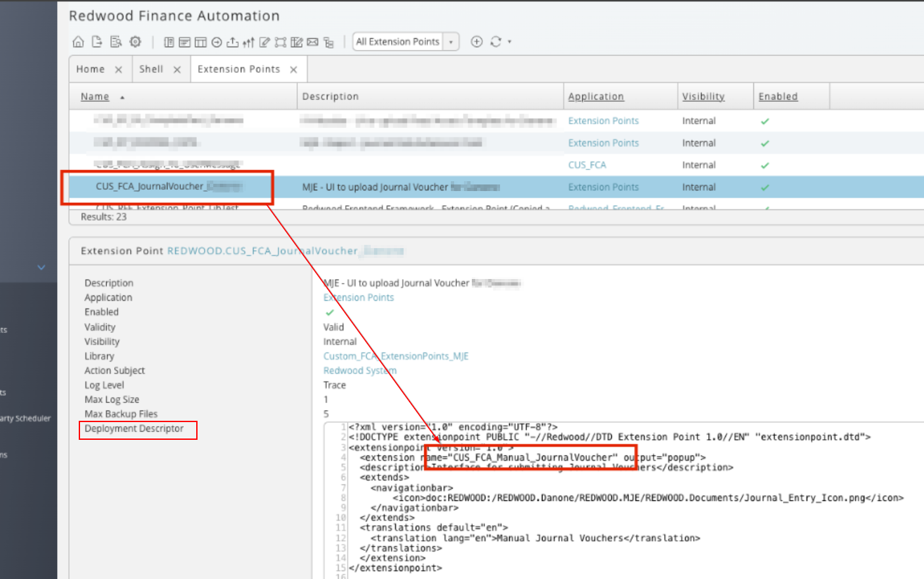Open Extension Points link in JournalVoucher row
This screenshot has width=924, height=579.
click(x=603, y=187)
